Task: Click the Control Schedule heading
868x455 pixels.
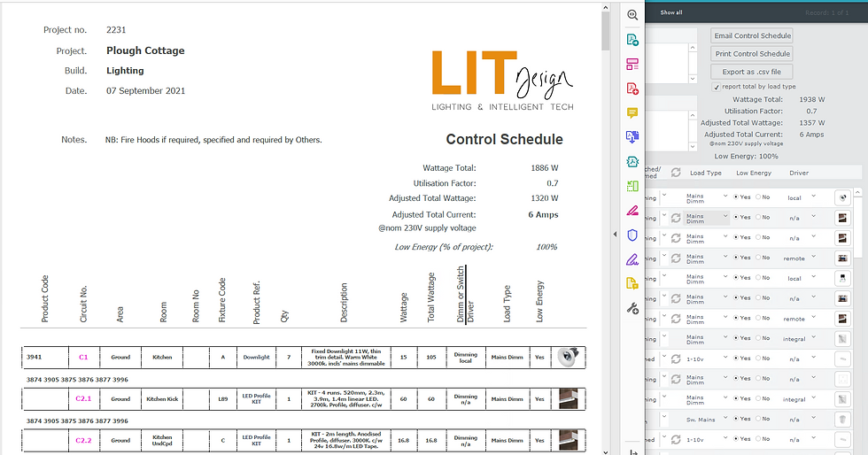Action: click(504, 140)
